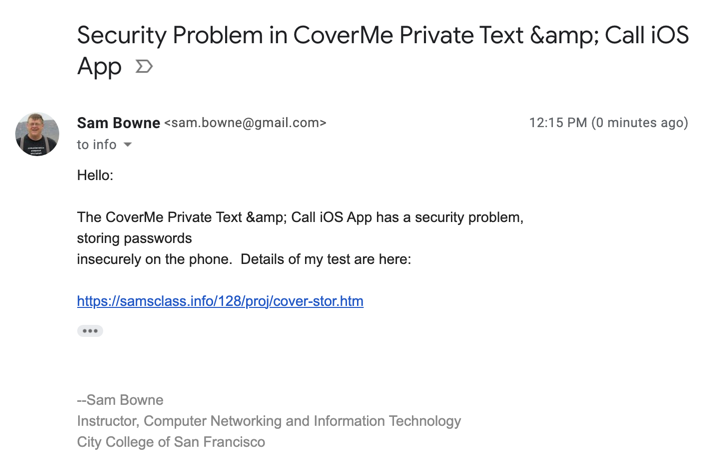Open the samsclass.info cover-stor.htm link
The image size is (704, 473).
(220, 301)
